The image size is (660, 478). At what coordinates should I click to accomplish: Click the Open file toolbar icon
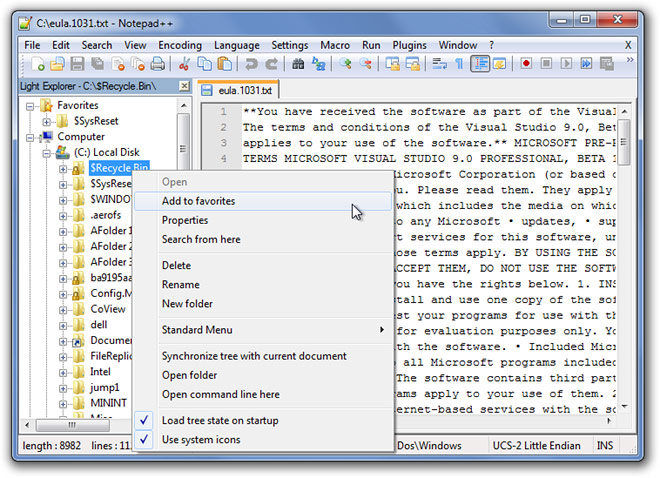coord(57,64)
